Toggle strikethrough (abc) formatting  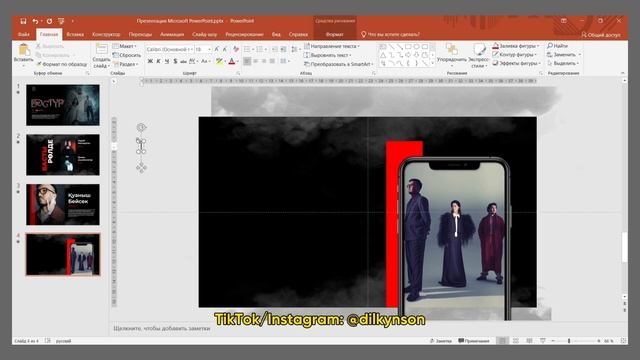[183, 61]
